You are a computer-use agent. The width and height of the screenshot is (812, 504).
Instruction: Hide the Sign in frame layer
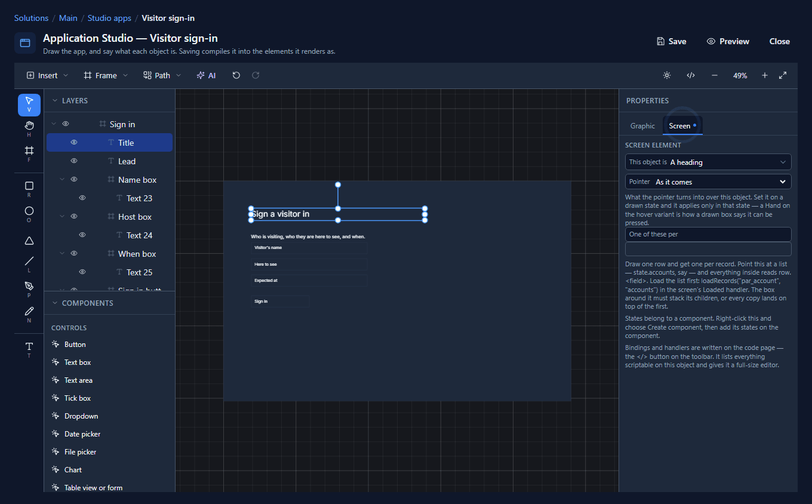[x=66, y=124]
